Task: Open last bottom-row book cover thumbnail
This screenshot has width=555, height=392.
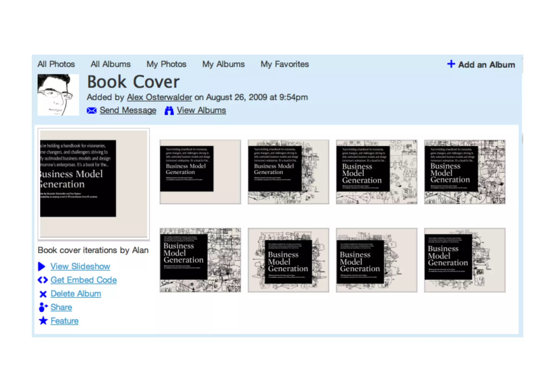Action: [x=464, y=260]
